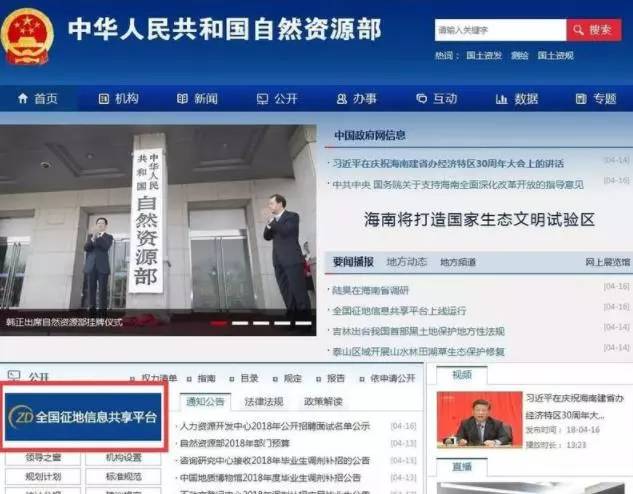The height and width of the screenshot is (494, 633).
Task: Open notice 人力资源开发中心2018年公开招聘面试名单公示
Action: coord(275,426)
